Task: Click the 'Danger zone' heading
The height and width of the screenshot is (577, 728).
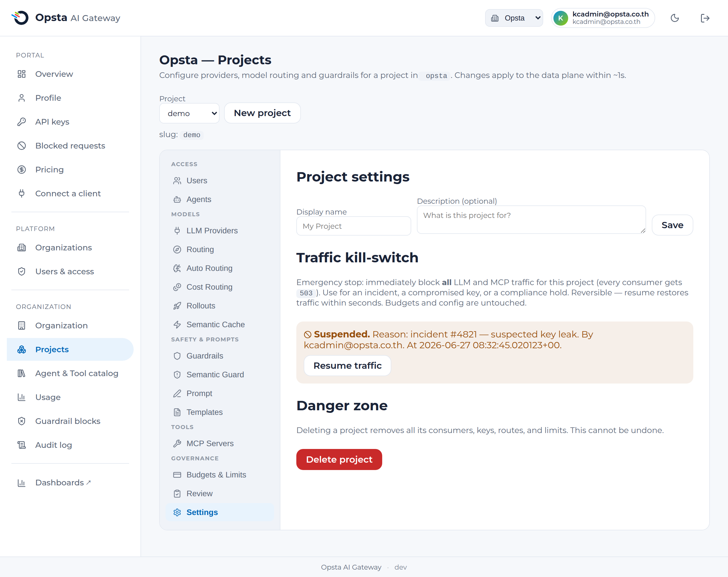Action: tap(342, 405)
